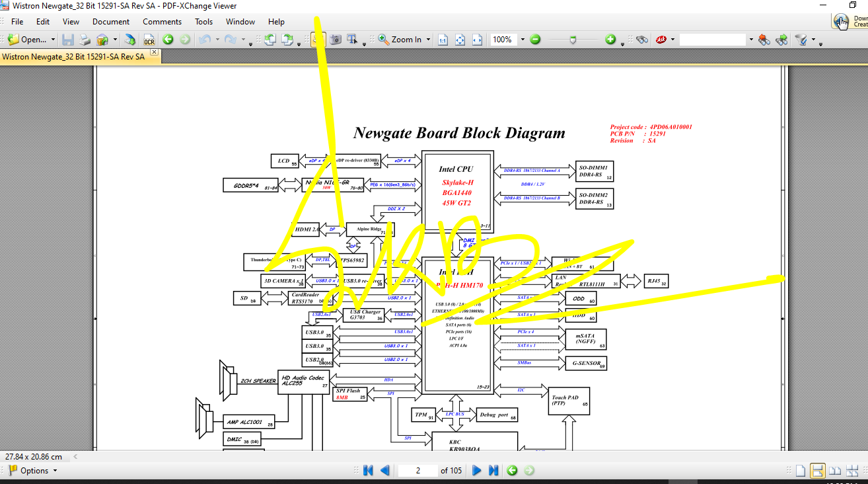868x484 pixels.
Task: Close the Wistron Newgate document tab
Action: coord(154,52)
